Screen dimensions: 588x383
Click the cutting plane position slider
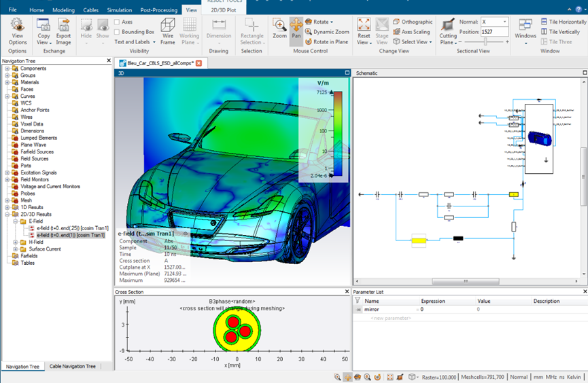[486, 42]
